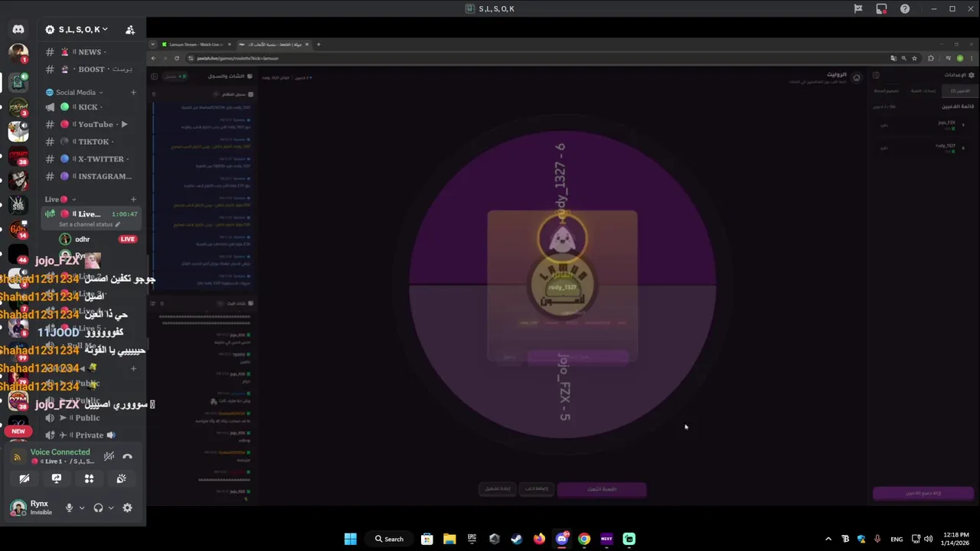Open the DZM server icon

point(18,401)
